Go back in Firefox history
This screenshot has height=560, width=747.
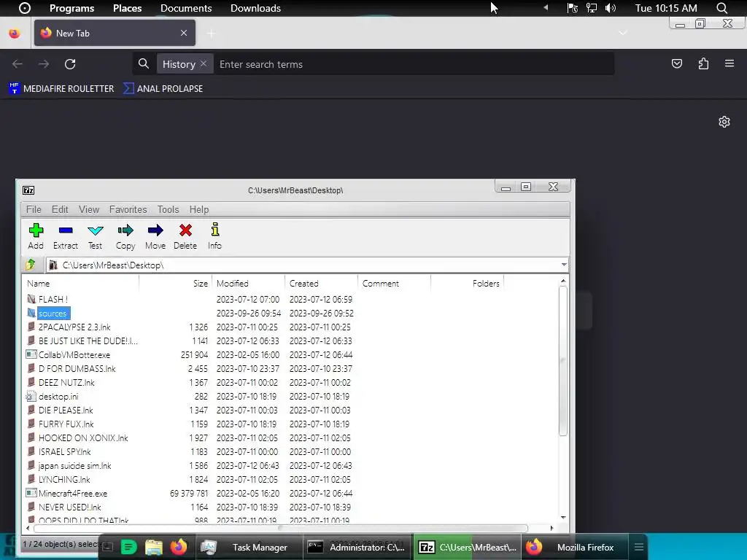pyautogui.click(x=18, y=64)
